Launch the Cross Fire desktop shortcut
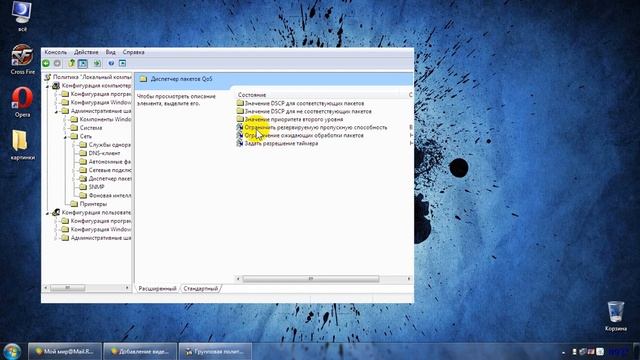The width and height of the screenshot is (640, 360). [22, 59]
